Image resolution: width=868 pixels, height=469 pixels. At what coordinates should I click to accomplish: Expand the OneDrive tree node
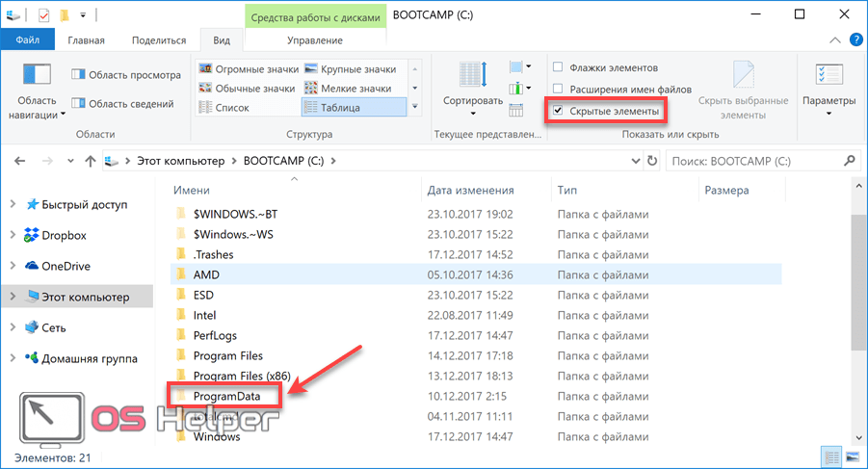point(12,266)
